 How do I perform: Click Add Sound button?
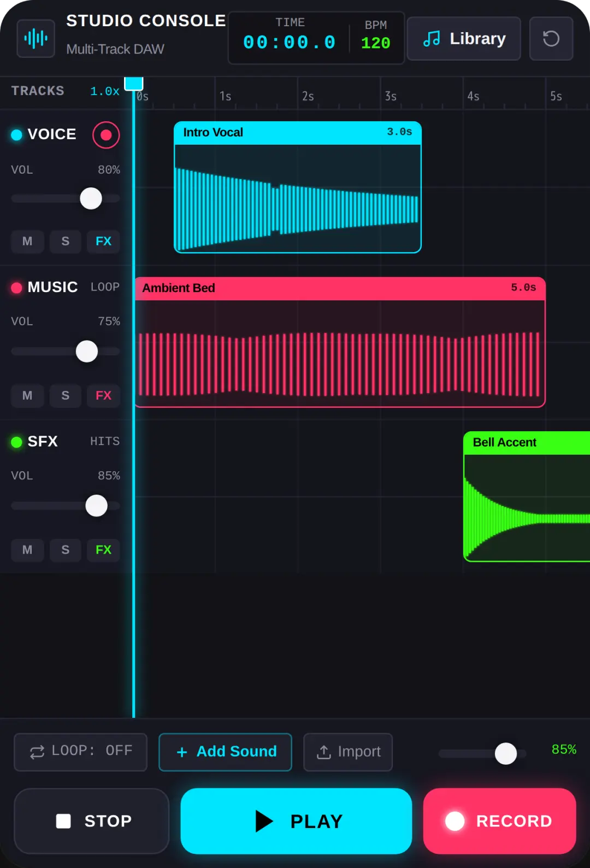225,752
